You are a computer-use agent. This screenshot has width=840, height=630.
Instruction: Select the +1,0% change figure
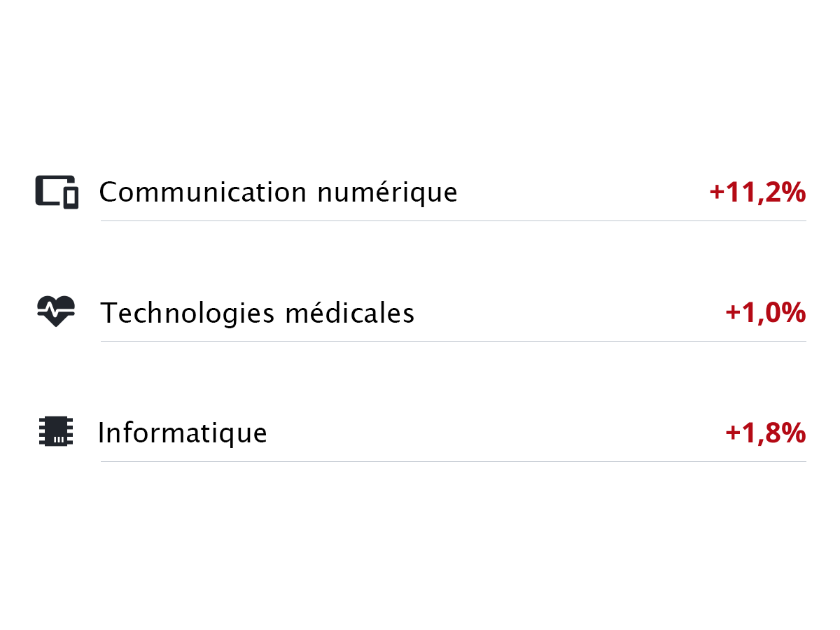pos(765,312)
